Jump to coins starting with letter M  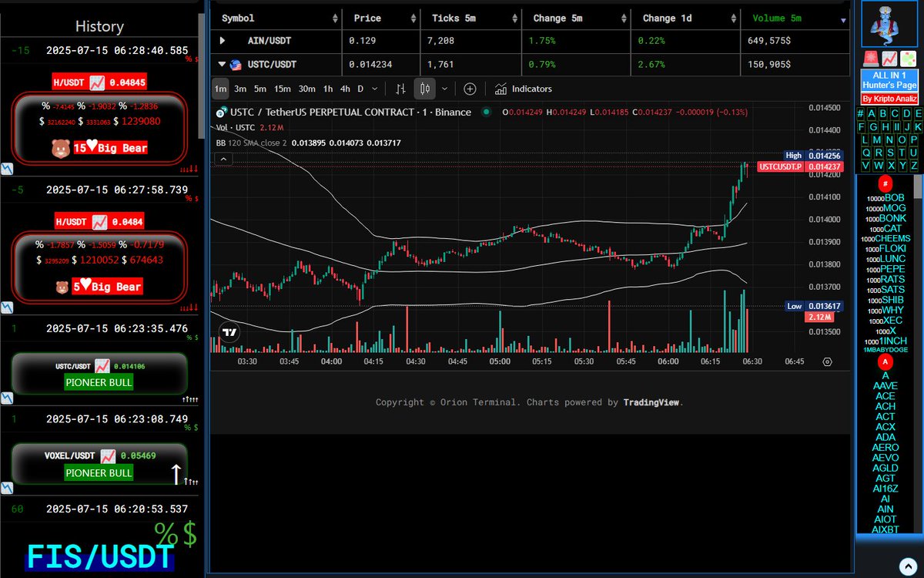[x=878, y=139]
